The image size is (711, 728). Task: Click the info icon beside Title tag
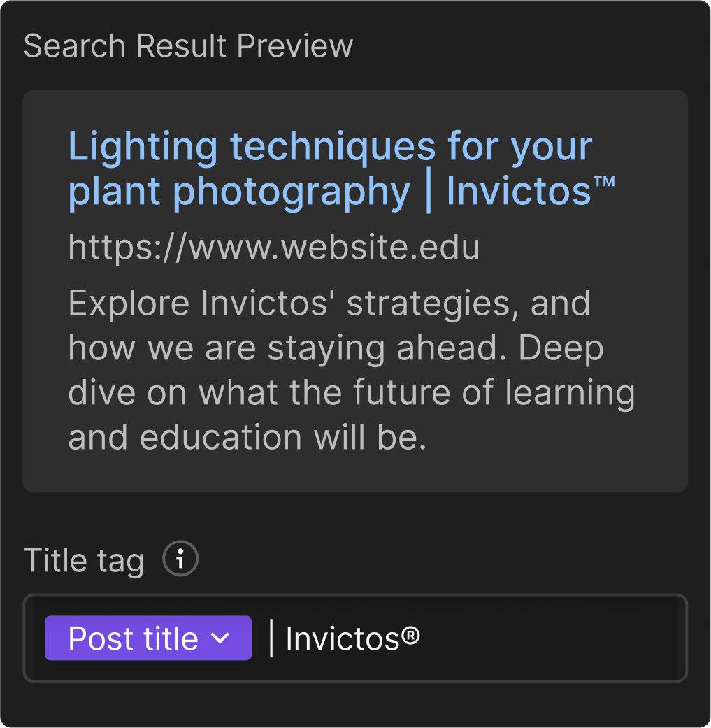pos(180,559)
